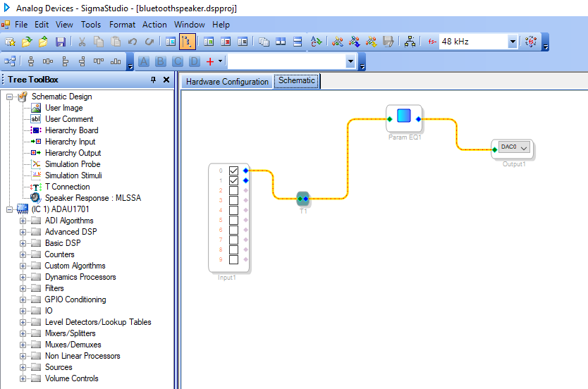Click the red plus add icon
Viewport: 588px width, 389px height.
click(210, 61)
